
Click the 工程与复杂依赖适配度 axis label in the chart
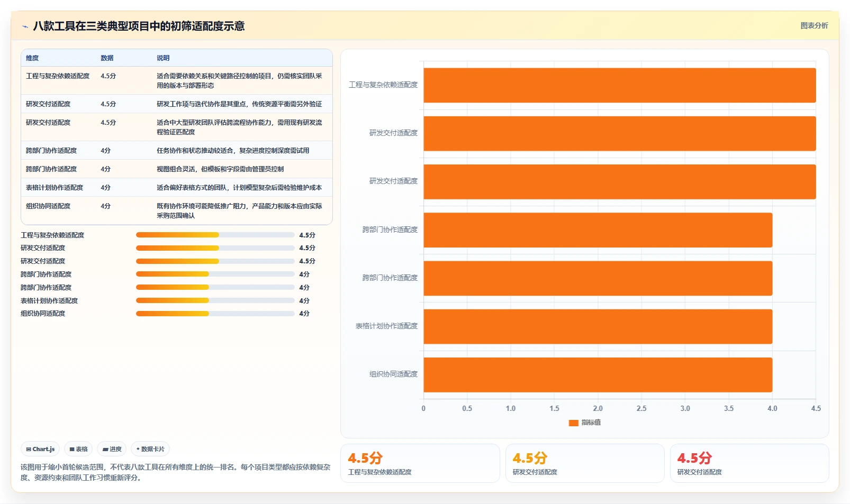coord(383,85)
